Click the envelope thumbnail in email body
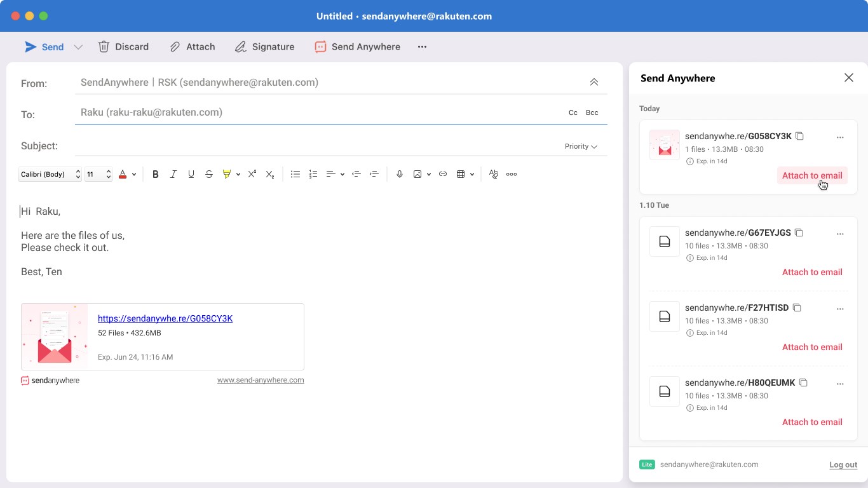Viewport: 868px width, 488px height. [x=55, y=337]
